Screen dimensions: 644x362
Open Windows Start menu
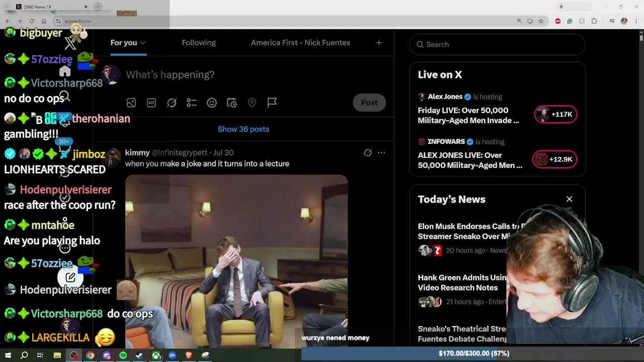[8, 355]
